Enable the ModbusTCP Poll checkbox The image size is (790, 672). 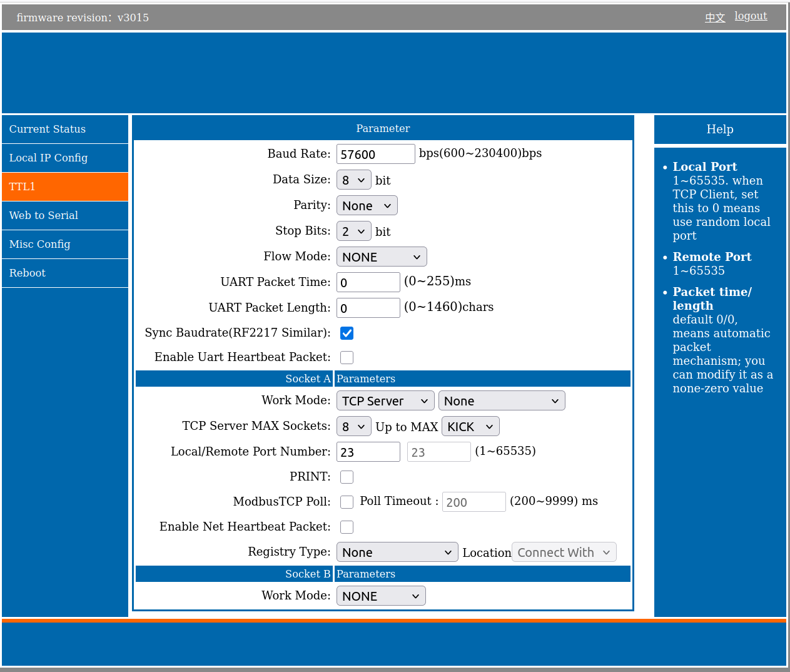(x=347, y=502)
